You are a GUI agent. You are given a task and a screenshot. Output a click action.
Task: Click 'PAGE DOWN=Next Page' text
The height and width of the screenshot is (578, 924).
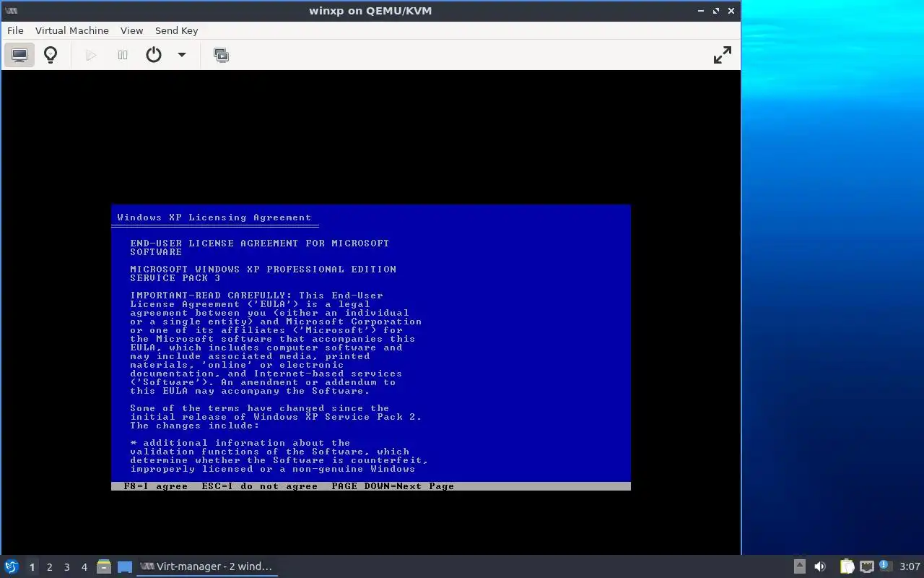click(393, 486)
